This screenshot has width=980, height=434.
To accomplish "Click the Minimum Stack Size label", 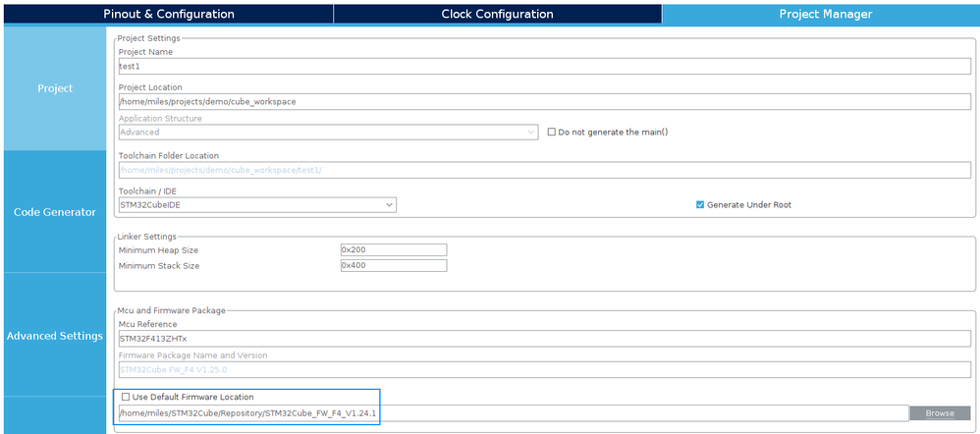I will 159,266.
